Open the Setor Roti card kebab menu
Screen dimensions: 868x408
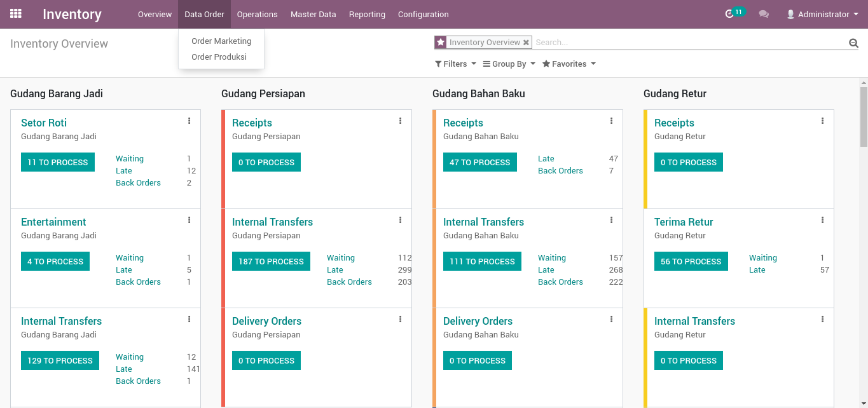189,121
